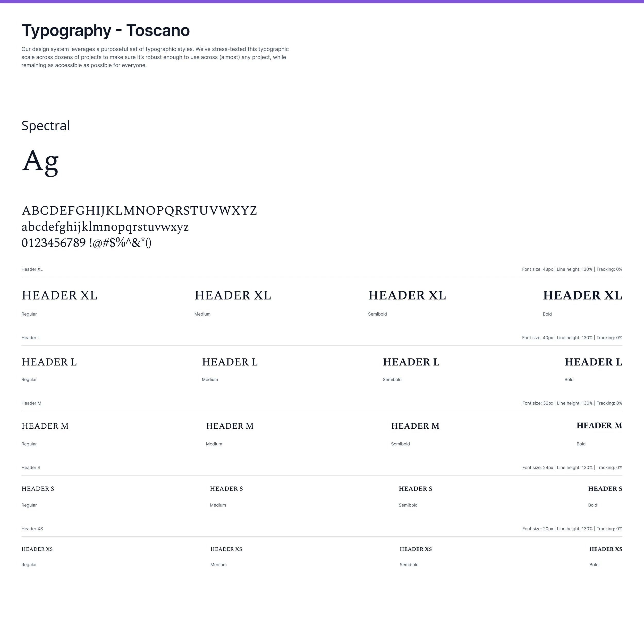This screenshot has height=644, width=644.
Task: Click the Typography - Toscano page title
Action: click(x=105, y=31)
